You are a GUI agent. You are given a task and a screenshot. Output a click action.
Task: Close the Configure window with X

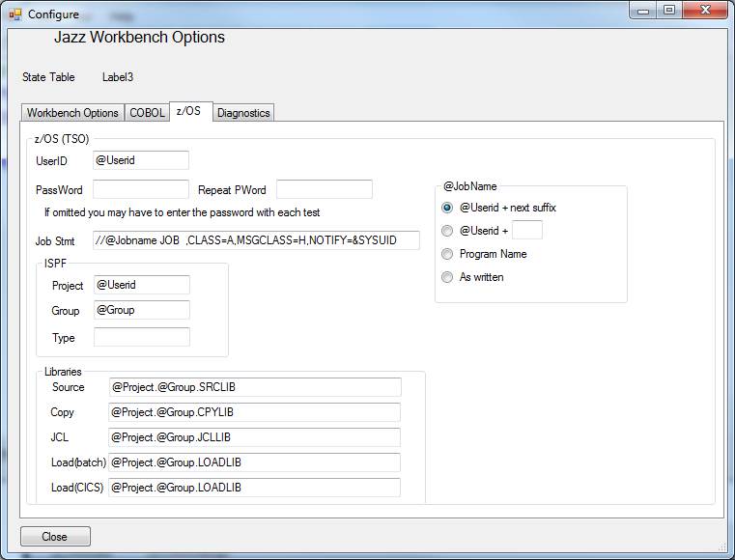(x=705, y=11)
